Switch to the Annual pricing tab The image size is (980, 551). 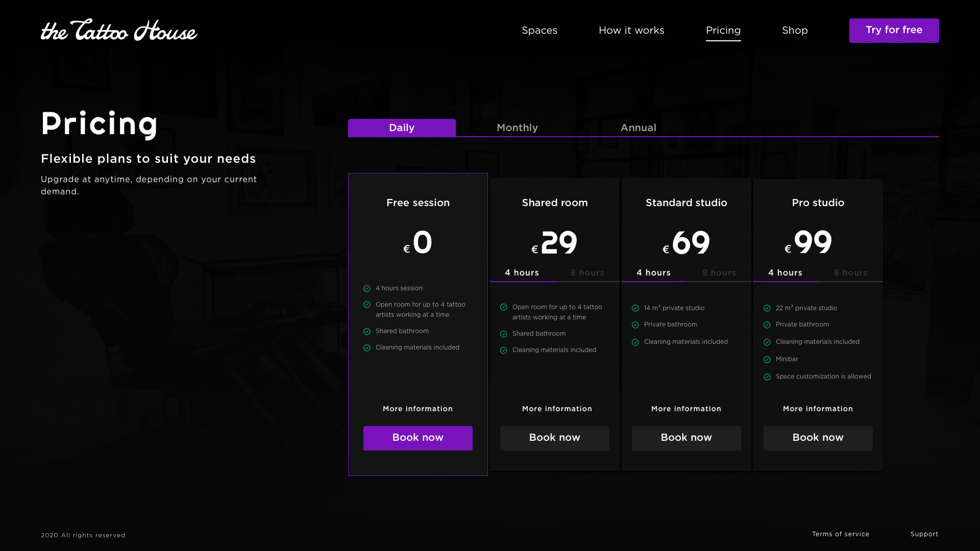click(x=638, y=127)
